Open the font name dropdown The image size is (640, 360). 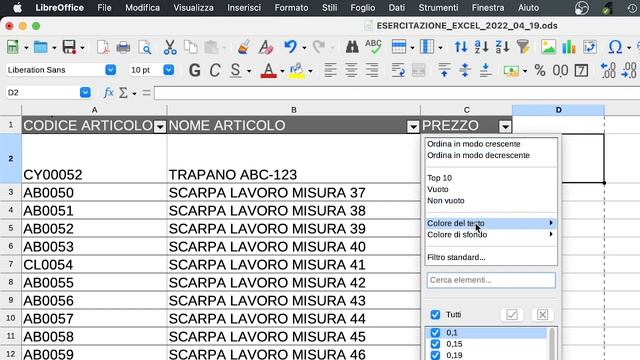point(111,70)
